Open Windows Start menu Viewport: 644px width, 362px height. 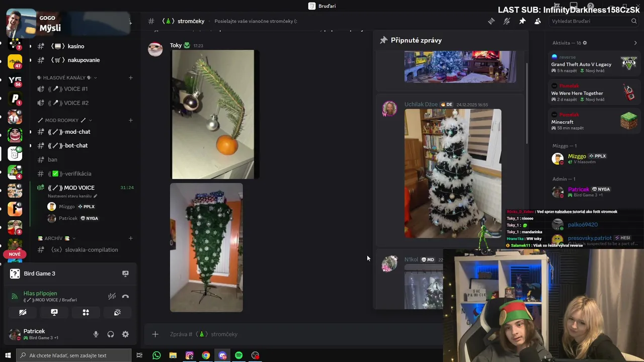click(8, 355)
